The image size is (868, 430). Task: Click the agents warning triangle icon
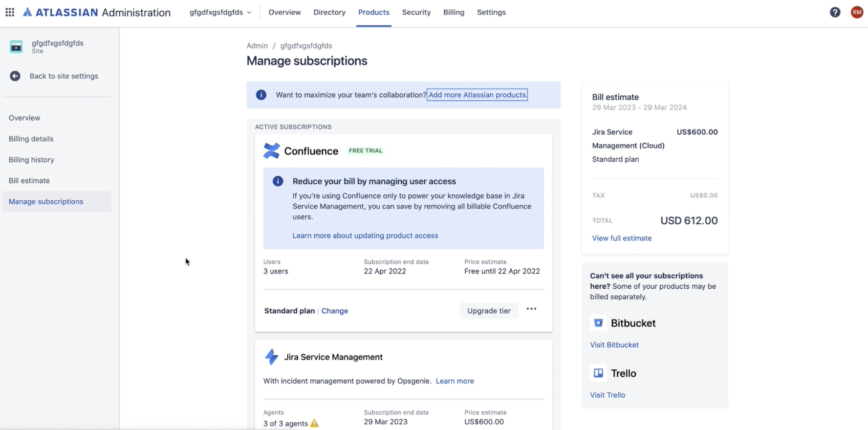click(x=314, y=423)
